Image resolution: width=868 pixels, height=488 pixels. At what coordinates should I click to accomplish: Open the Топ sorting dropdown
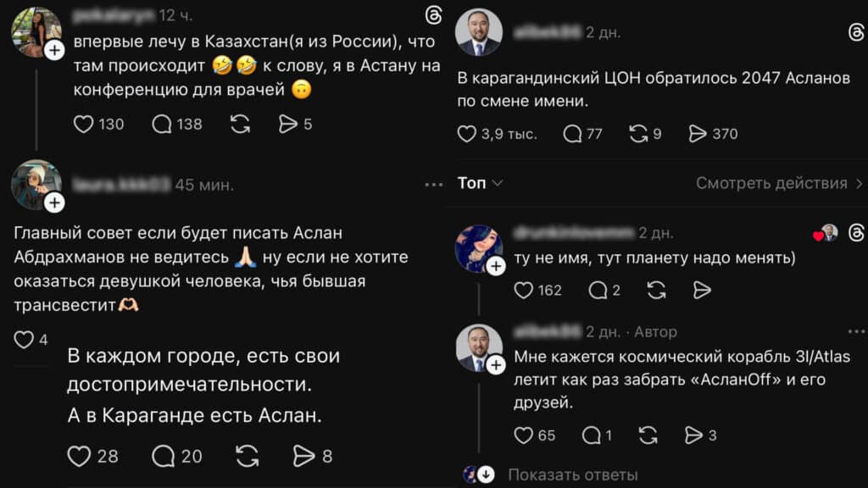(x=480, y=183)
